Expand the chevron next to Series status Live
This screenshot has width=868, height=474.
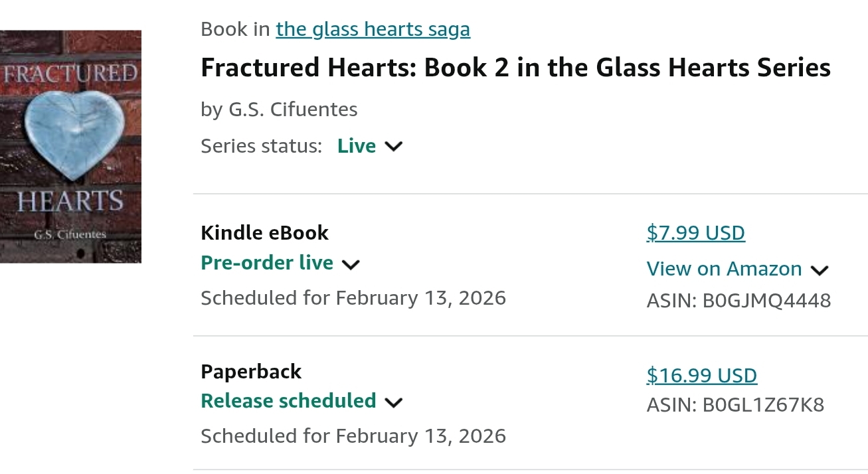point(394,147)
